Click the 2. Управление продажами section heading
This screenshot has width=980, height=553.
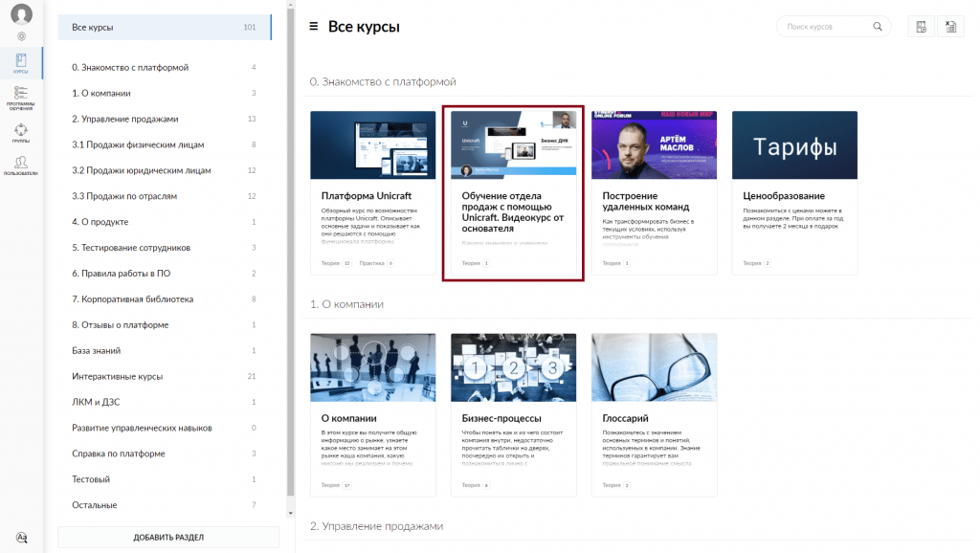point(377,526)
